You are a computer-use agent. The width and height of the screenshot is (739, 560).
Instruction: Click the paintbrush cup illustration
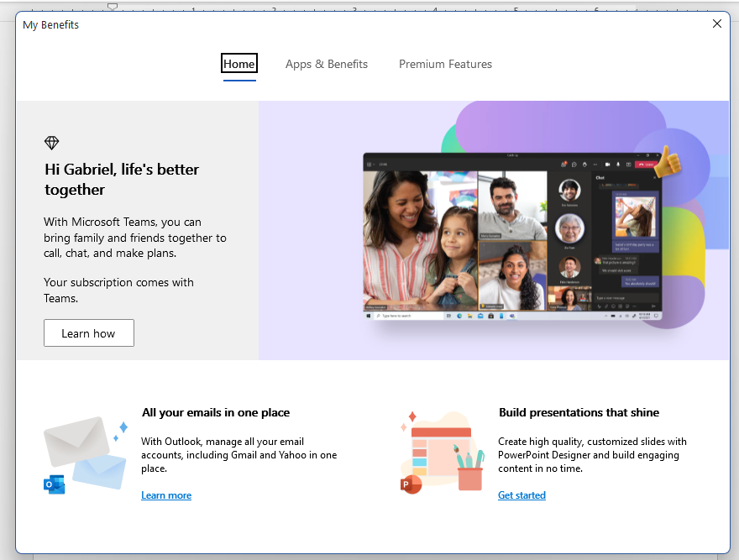pos(470,470)
